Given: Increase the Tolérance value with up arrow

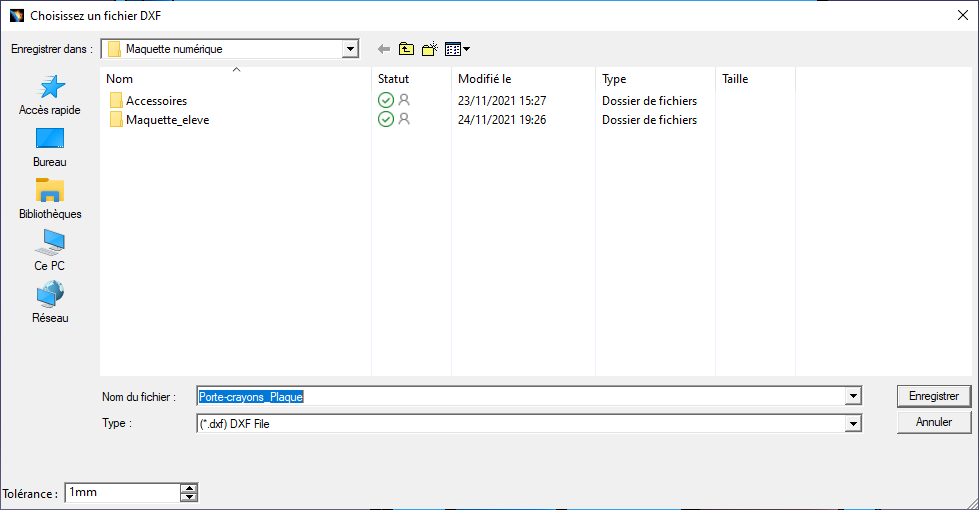Looking at the screenshot, I should tap(189, 488).
